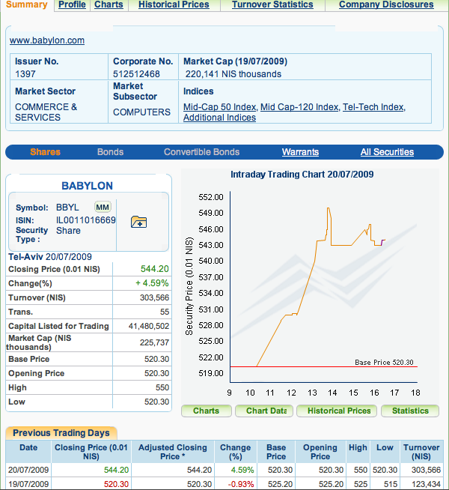Click turnover value 303,566
Image resolution: width=449 pixels, height=490 pixels.
[154, 298]
